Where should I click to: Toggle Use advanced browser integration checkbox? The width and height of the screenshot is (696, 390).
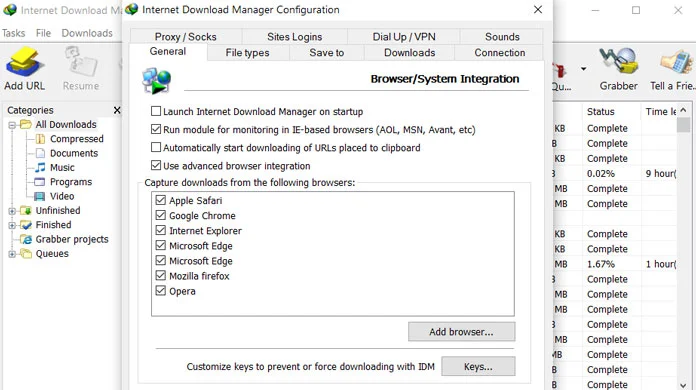pos(156,165)
